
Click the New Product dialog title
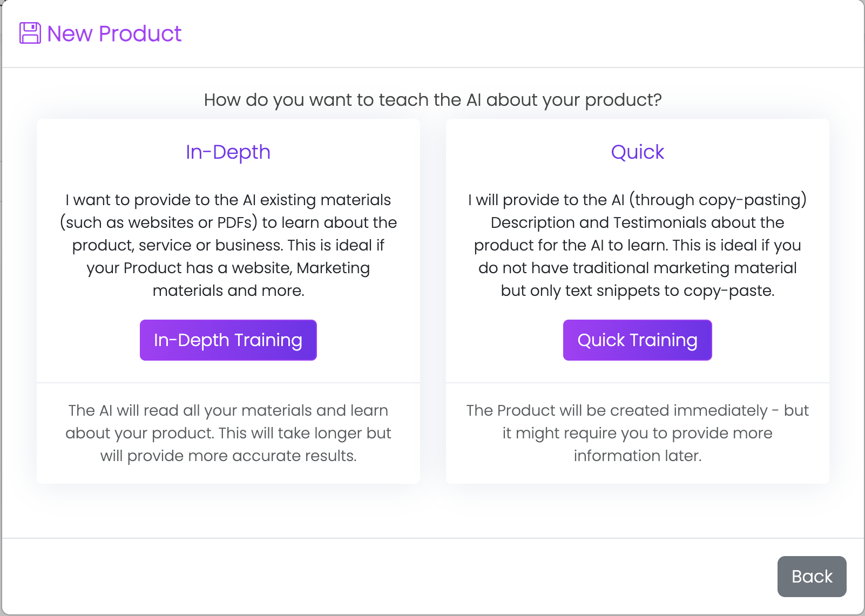coord(114,33)
